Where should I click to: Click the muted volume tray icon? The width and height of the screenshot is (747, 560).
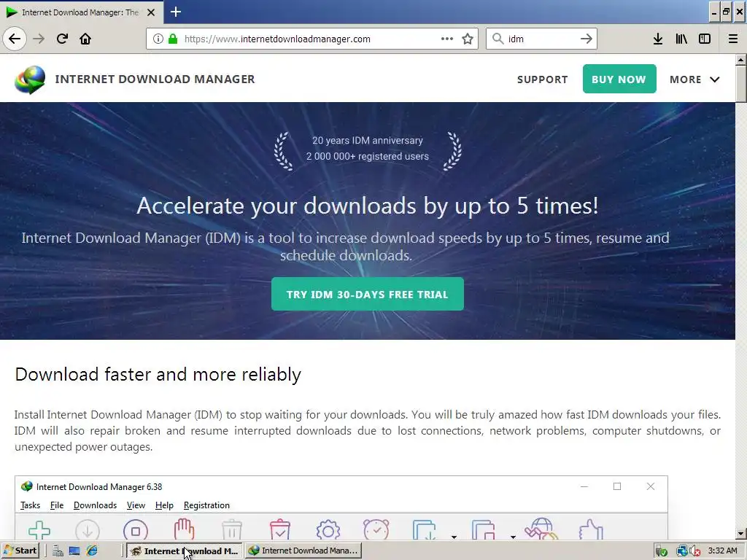point(695,551)
